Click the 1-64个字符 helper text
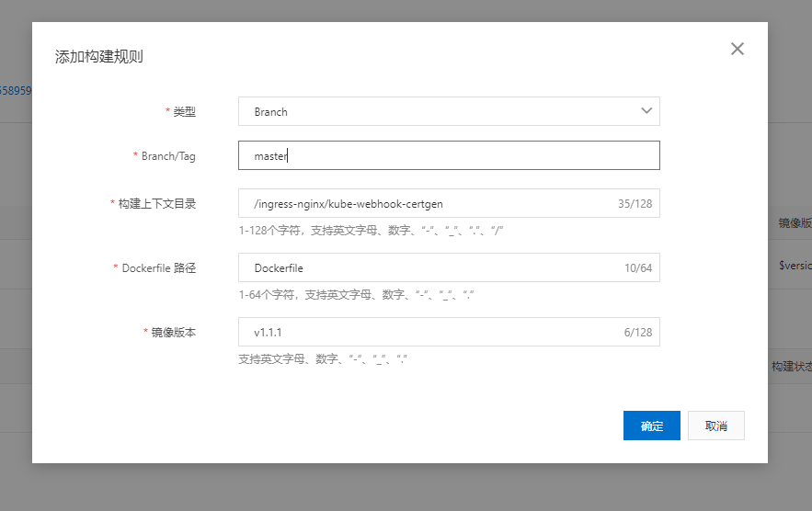 [x=356, y=294]
